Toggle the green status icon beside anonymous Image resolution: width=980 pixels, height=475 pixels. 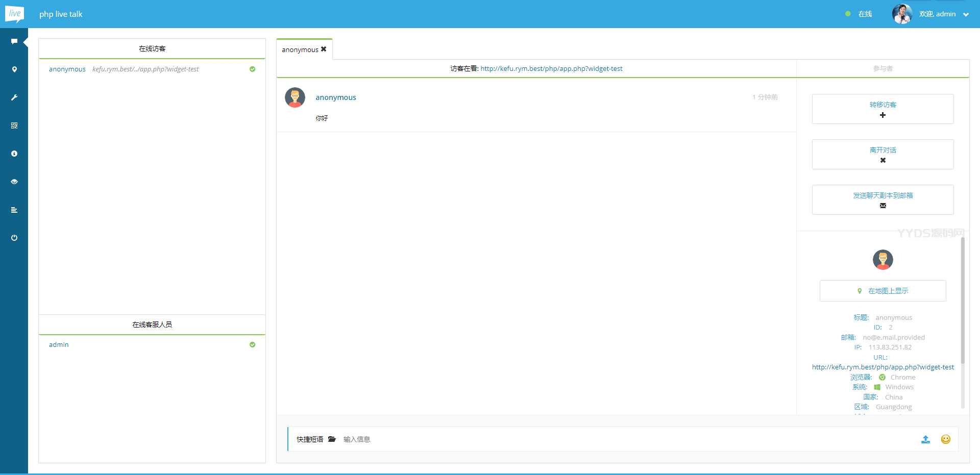(x=252, y=69)
